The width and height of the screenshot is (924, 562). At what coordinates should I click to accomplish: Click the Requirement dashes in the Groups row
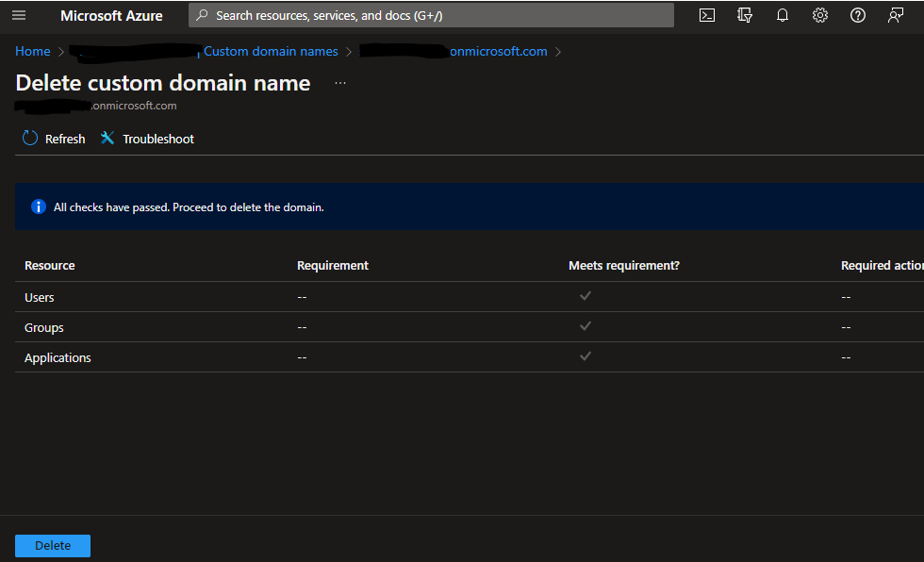302,327
